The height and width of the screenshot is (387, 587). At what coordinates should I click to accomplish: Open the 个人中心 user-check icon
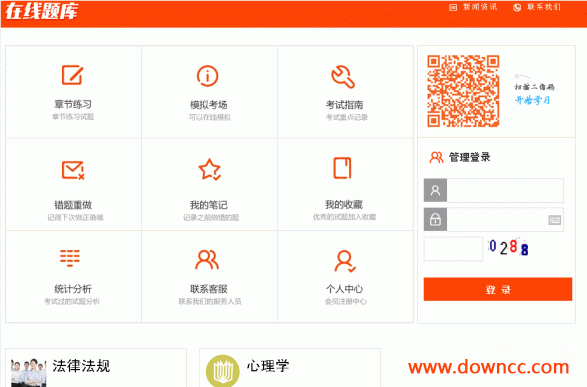pos(345,261)
